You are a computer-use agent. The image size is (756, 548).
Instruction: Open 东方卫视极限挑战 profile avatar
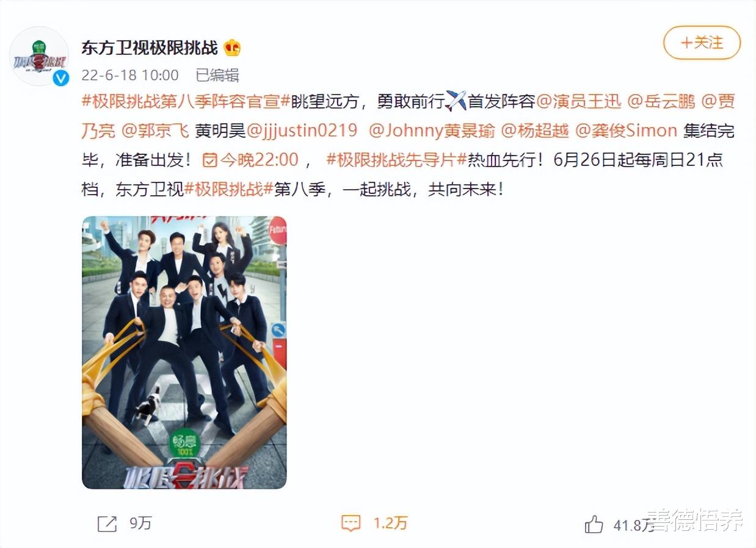pos(40,56)
